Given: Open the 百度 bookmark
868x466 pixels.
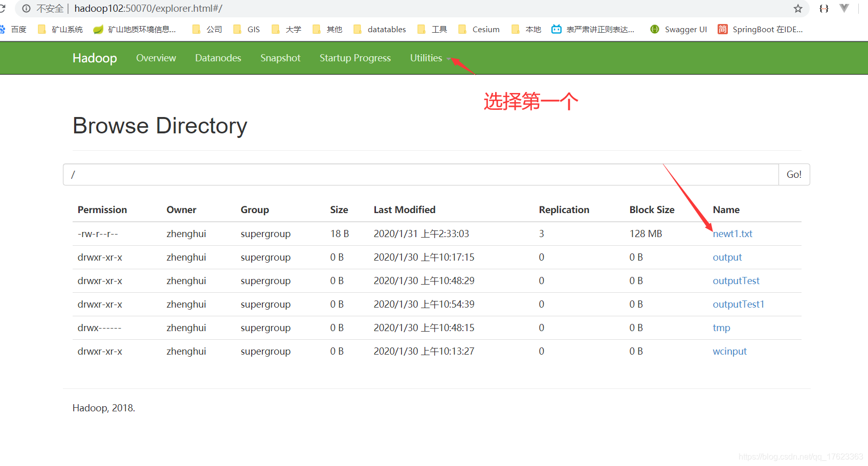Looking at the screenshot, I should [x=13, y=29].
